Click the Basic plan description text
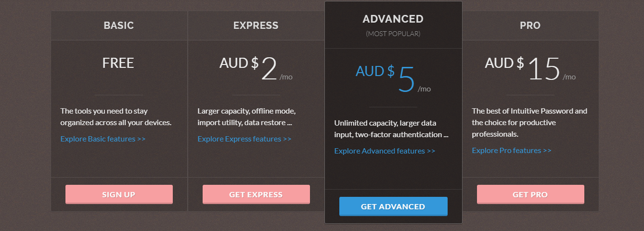644x231 pixels. (x=116, y=116)
